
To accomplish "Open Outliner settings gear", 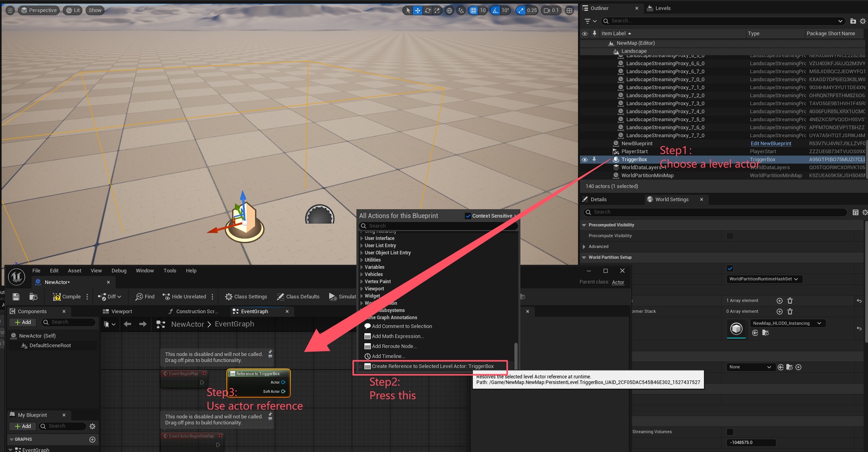I will coord(863,21).
